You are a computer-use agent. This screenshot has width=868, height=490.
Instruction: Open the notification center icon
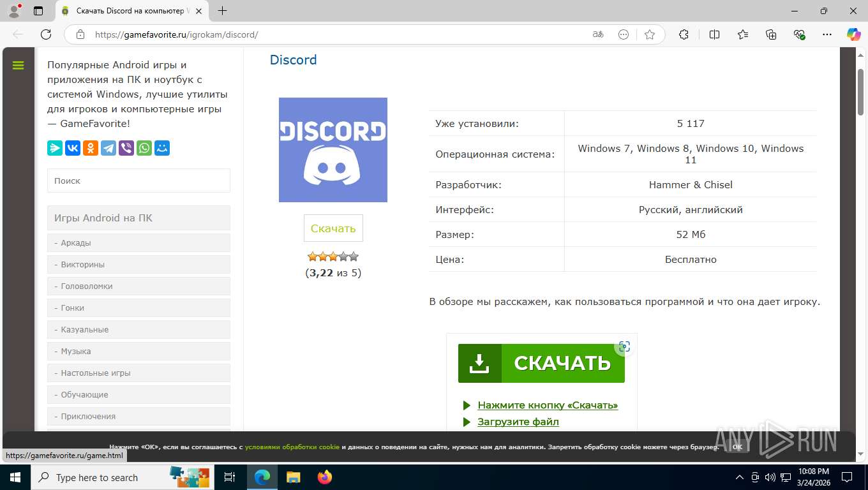[x=846, y=477]
